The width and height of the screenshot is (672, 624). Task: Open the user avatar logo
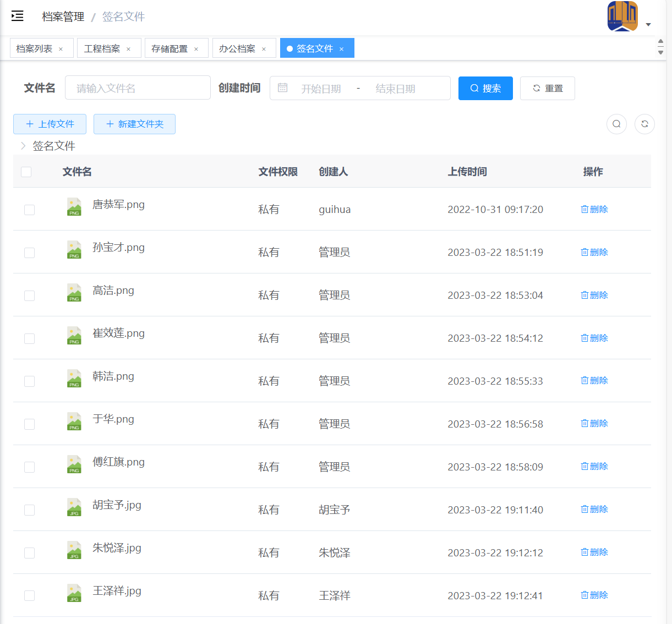point(622,16)
